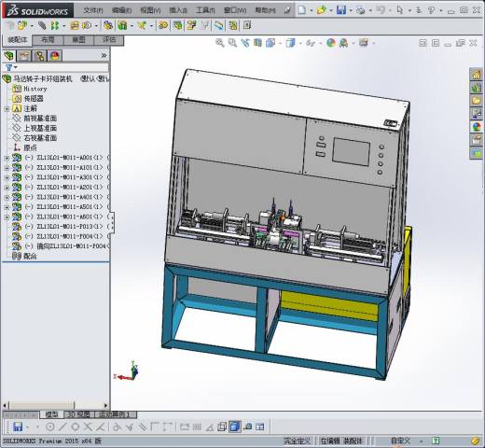Click the Previous View icon
Screen dimensions: 485x448
(245, 43)
